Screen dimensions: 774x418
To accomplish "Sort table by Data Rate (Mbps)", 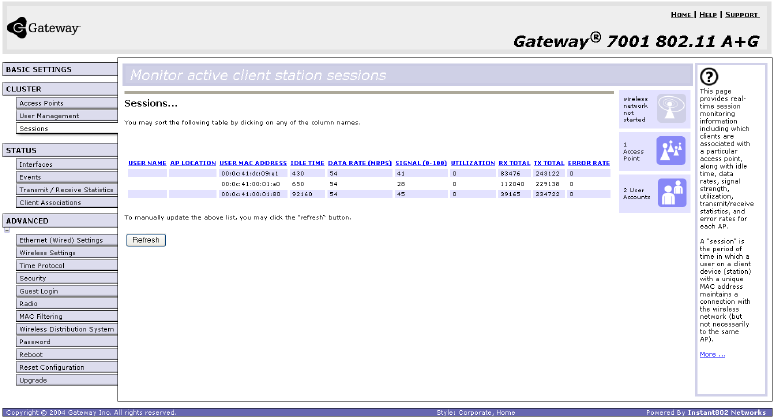I will coord(360,163).
